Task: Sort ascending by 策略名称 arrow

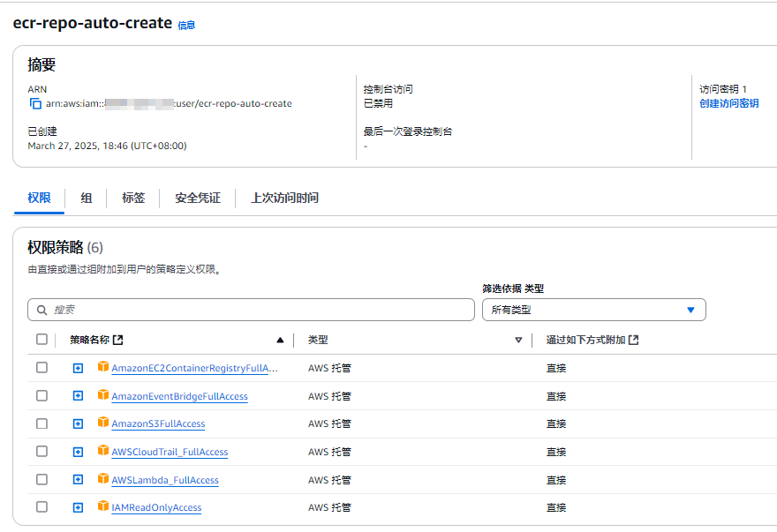Action: tap(280, 340)
